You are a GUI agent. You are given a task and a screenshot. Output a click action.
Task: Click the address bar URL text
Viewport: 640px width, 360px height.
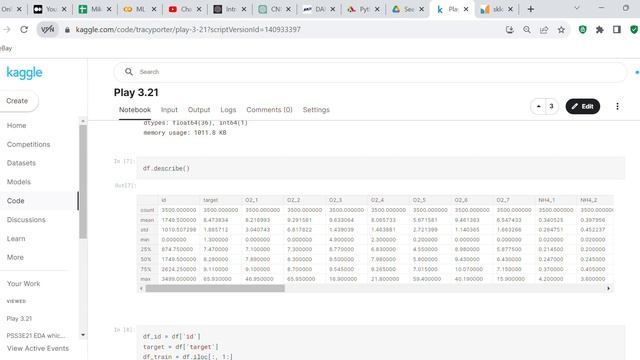coord(188,29)
